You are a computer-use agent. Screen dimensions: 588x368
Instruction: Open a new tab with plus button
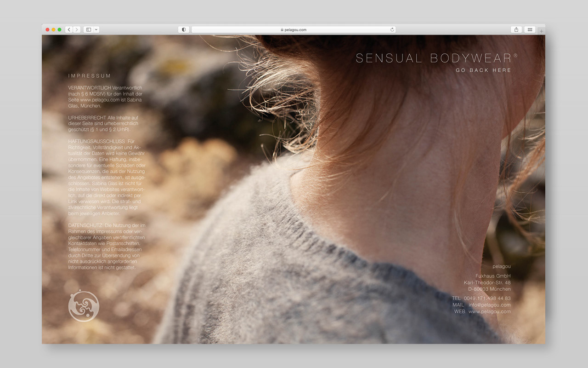point(542,31)
